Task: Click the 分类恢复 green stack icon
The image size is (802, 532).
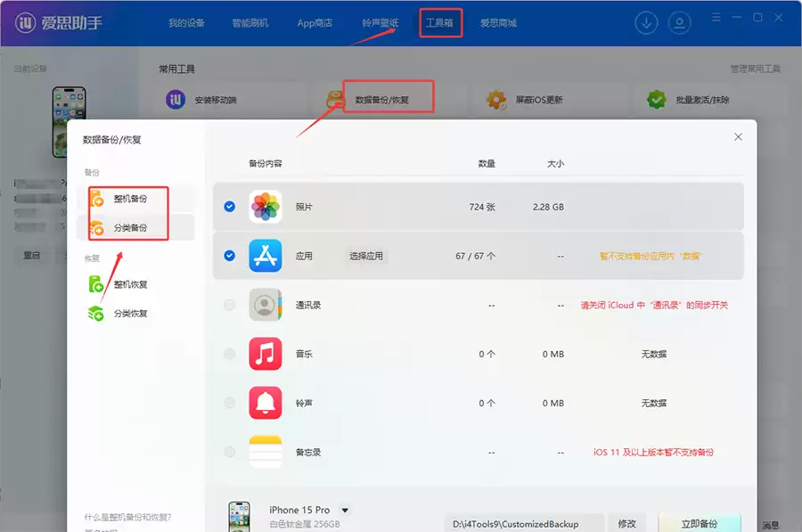Action: pyautogui.click(x=95, y=313)
